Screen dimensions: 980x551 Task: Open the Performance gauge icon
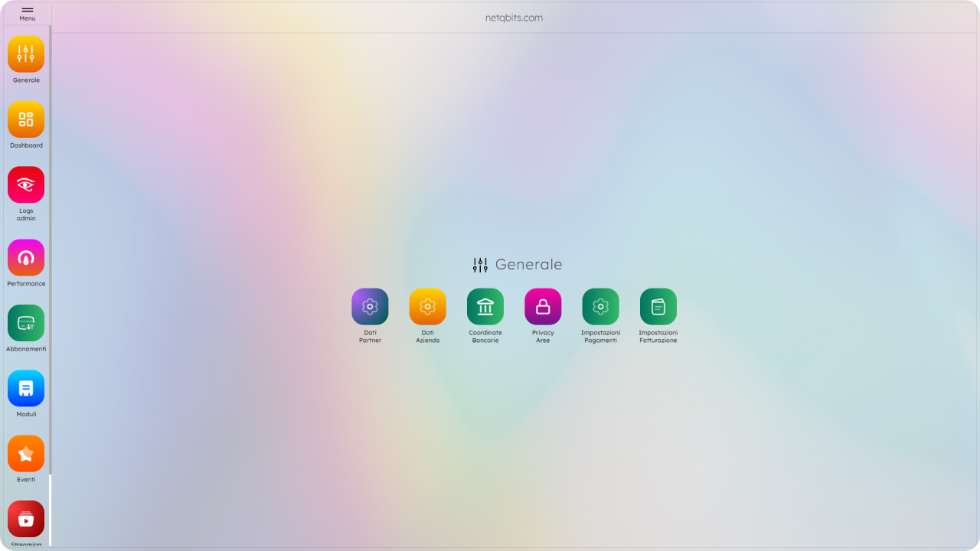(x=26, y=258)
